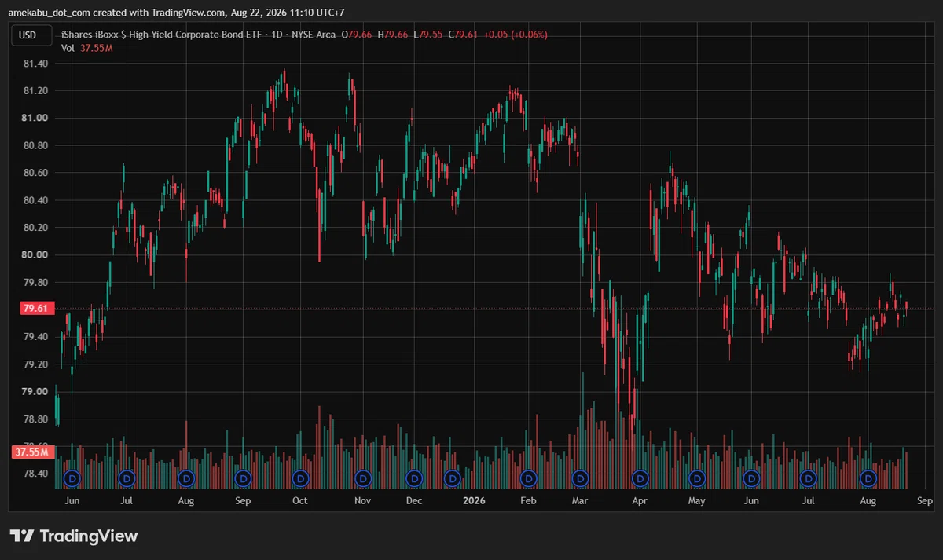Click the Oct label on the time axis

pyautogui.click(x=300, y=500)
